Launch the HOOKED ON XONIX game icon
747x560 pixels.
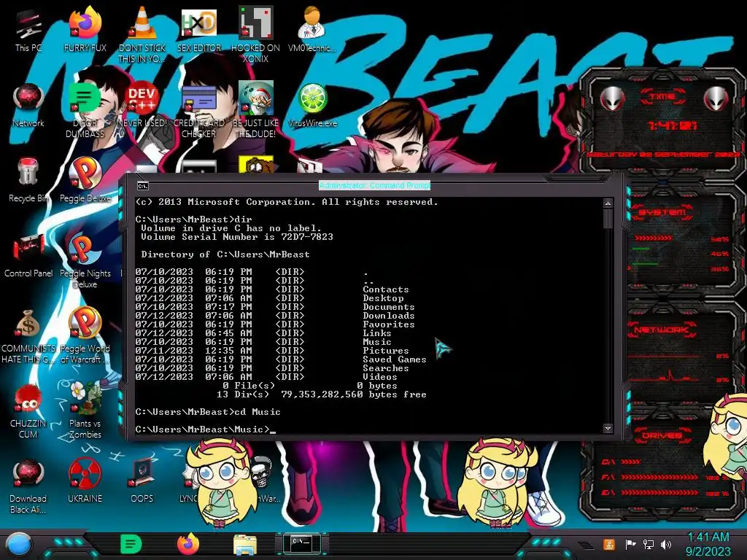(255, 34)
